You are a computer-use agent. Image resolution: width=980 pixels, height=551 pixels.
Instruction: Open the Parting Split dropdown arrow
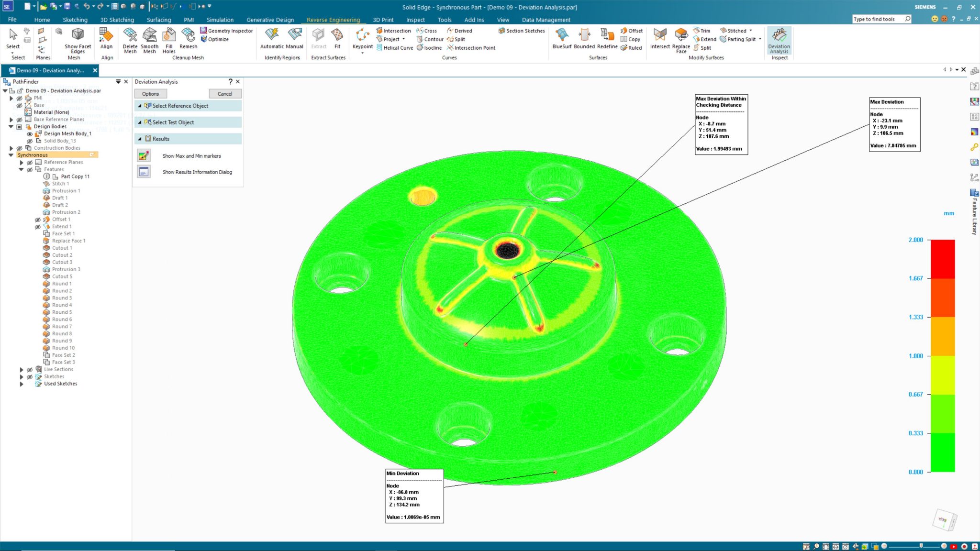(x=760, y=39)
